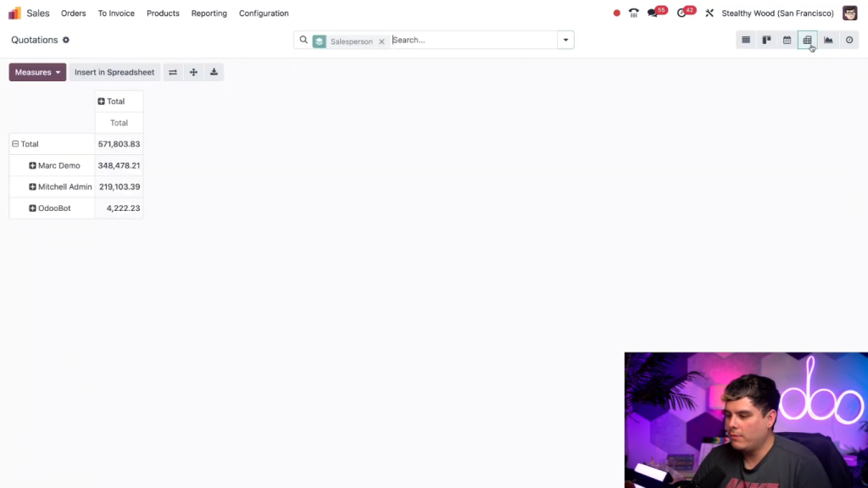
Task: Open the Stealthy Wood company switcher
Action: [x=778, y=14]
